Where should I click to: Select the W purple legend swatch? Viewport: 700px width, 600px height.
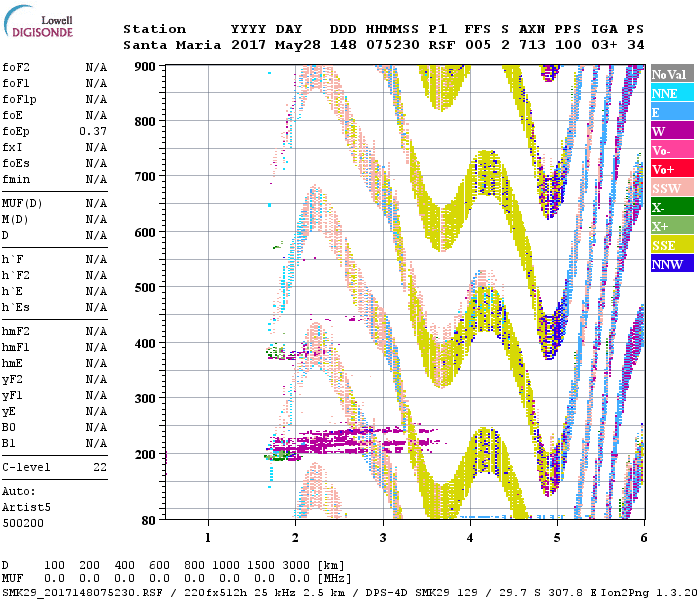(672, 131)
